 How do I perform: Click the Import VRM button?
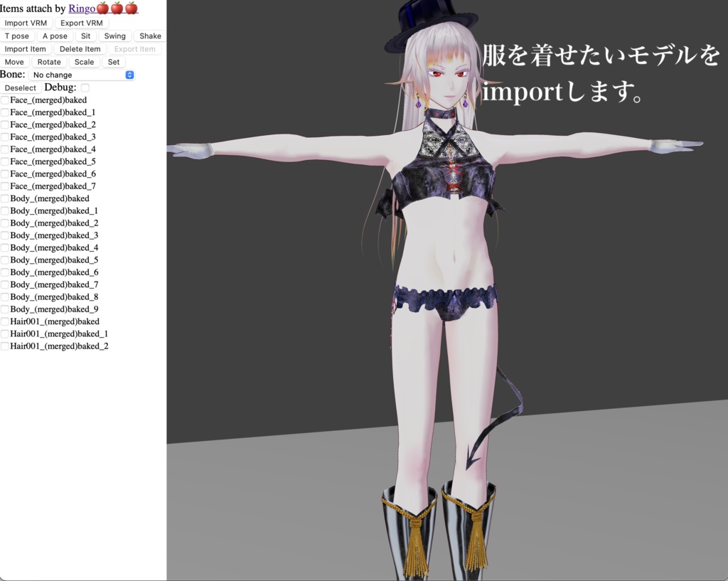[26, 22]
